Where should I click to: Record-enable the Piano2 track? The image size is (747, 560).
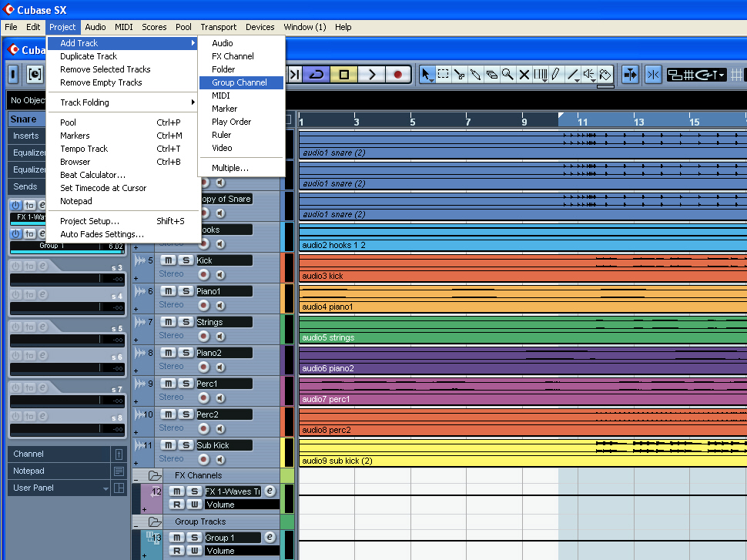pyautogui.click(x=204, y=367)
